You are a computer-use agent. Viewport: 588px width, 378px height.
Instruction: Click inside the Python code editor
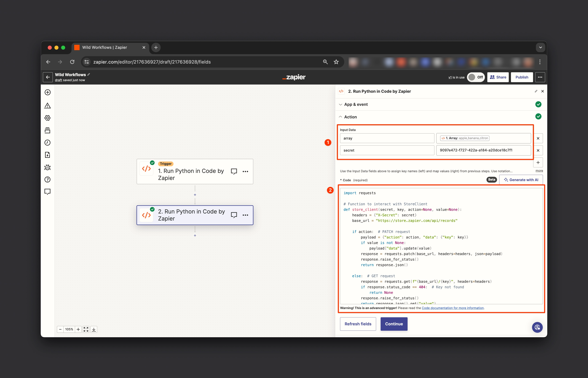click(441, 246)
